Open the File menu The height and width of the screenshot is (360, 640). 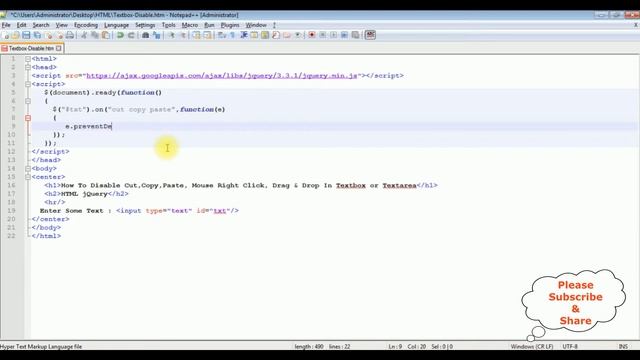6,25
